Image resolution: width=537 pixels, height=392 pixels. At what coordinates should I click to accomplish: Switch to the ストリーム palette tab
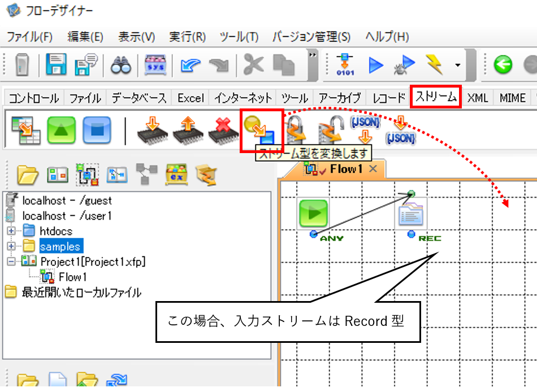436,97
